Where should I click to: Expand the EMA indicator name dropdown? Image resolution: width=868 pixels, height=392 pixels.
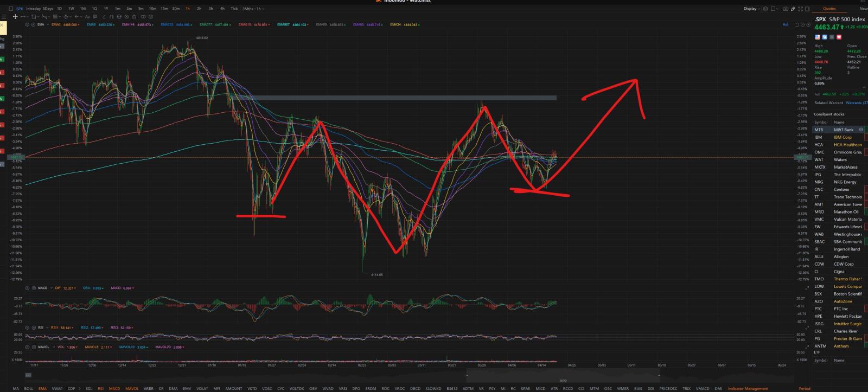[x=48, y=24]
